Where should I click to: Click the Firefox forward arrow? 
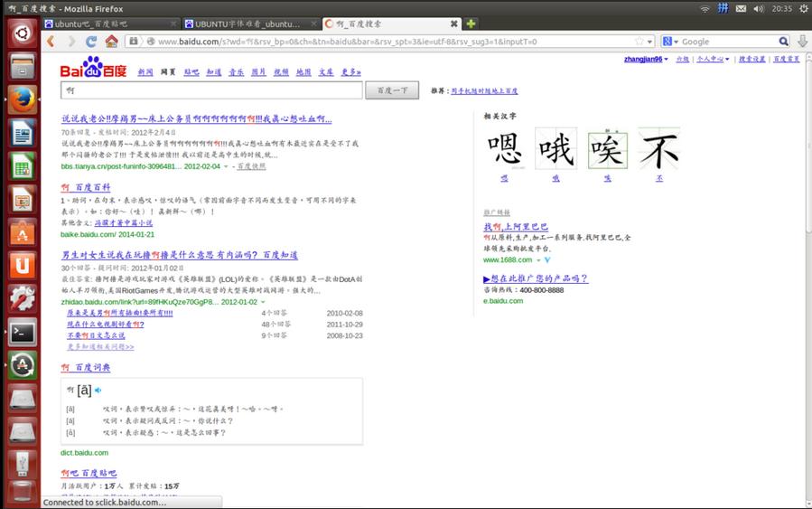[71, 42]
